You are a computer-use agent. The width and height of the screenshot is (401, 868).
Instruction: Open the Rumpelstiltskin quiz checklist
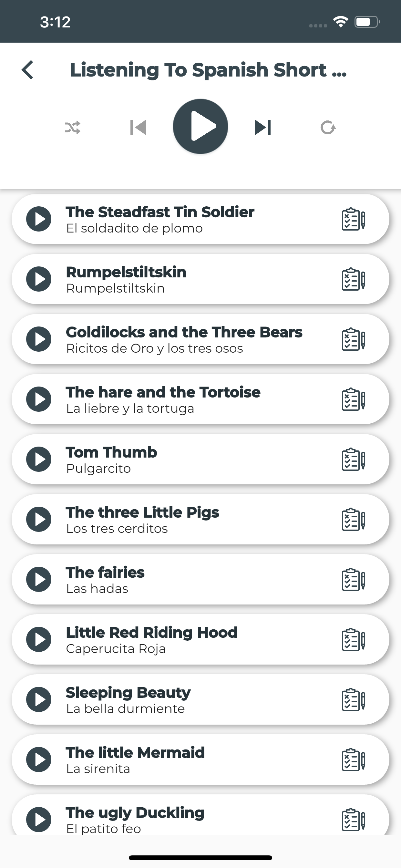353,279
